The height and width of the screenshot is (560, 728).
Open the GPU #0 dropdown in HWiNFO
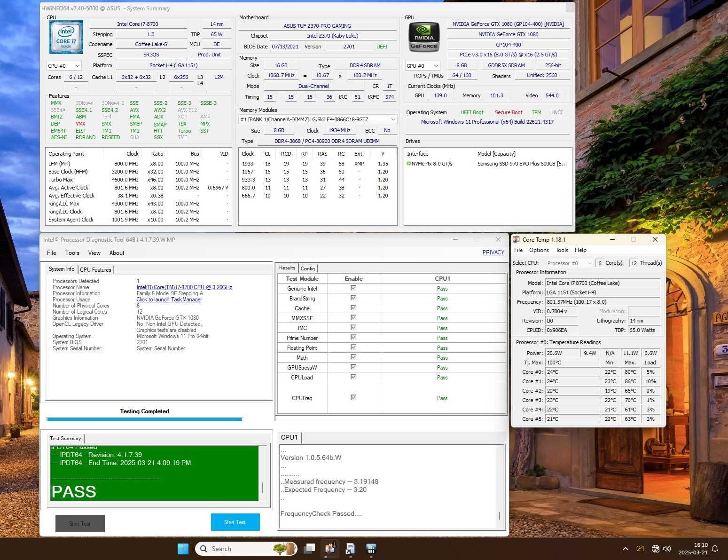click(422, 66)
